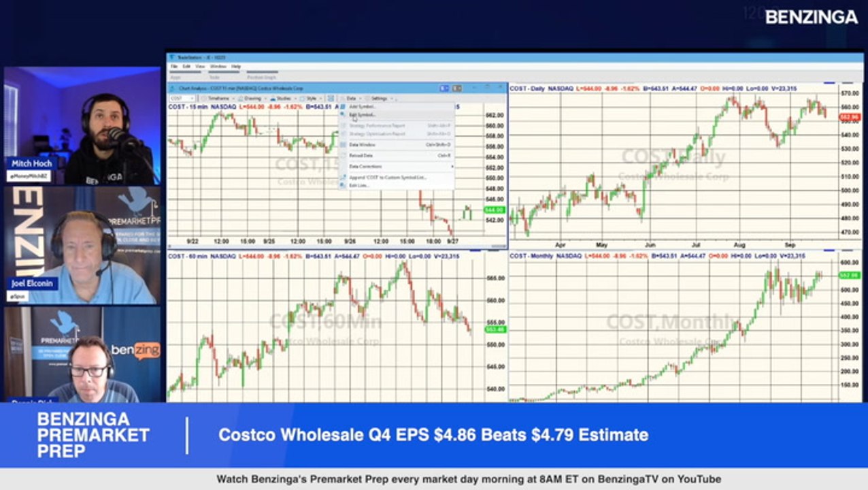
Task: Open the Studies dropdown
Action: 283,99
